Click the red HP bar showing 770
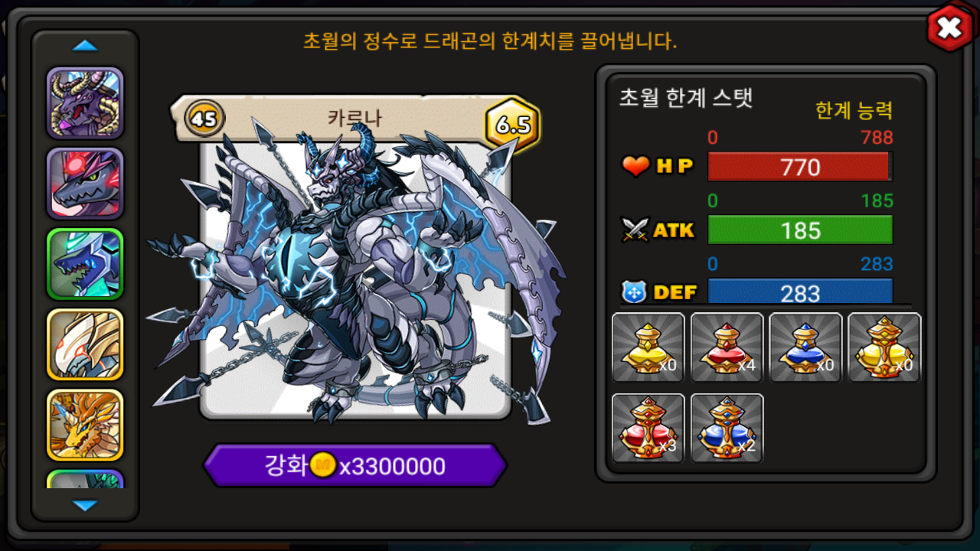Image resolution: width=980 pixels, height=551 pixels. point(800,167)
